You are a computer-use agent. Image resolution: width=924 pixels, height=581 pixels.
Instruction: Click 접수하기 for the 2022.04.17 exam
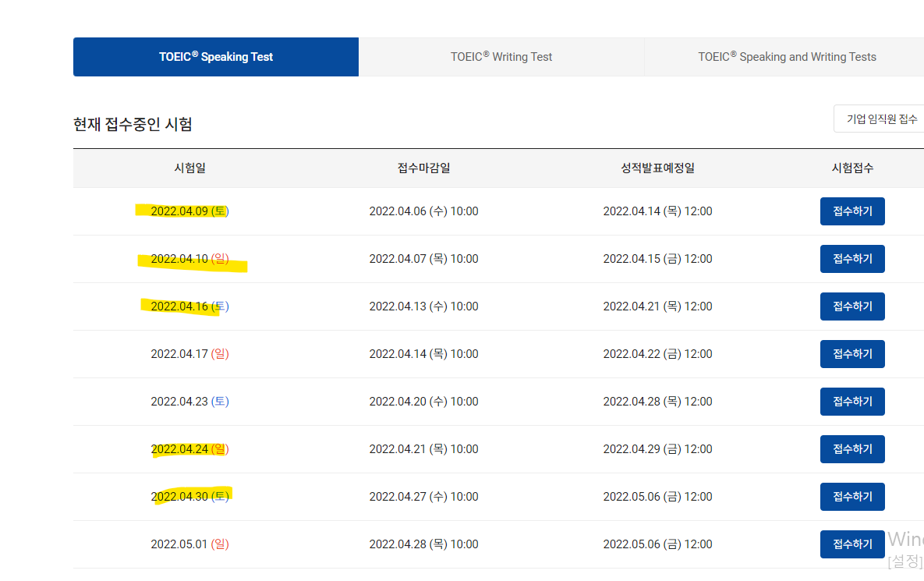852,354
